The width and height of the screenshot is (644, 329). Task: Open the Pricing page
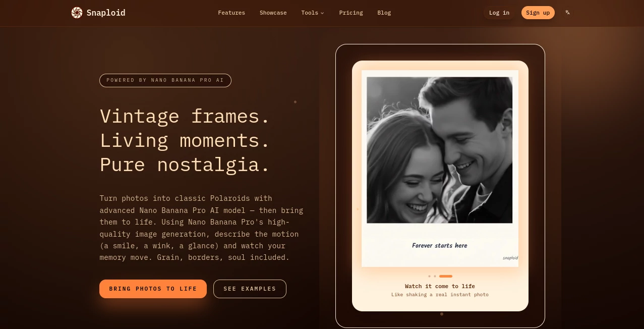(x=351, y=13)
